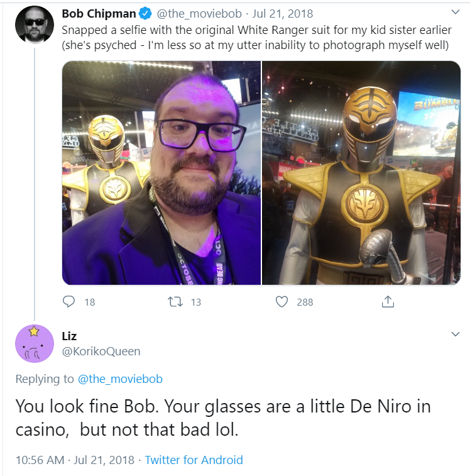This screenshot has height=476, width=470.
Task: Click the @KorikoQueen handle
Action: pyautogui.click(x=101, y=351)
